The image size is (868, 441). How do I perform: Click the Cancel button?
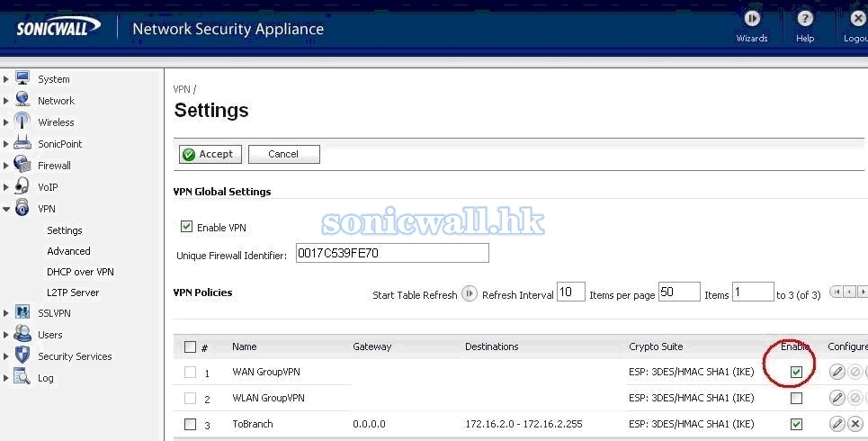pos(284,154)
